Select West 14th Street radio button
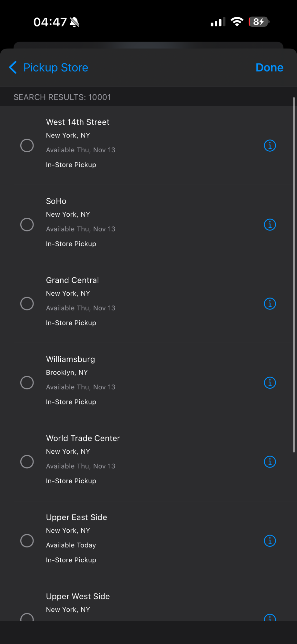The height and width of the screenshot is (644, 297). pyautogui.click(x=27, y=146)
